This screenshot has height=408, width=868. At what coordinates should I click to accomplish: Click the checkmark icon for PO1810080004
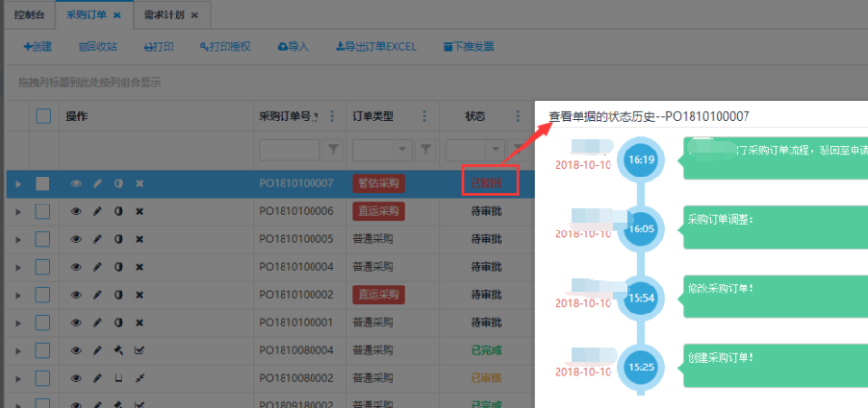[x=139, y=350]
